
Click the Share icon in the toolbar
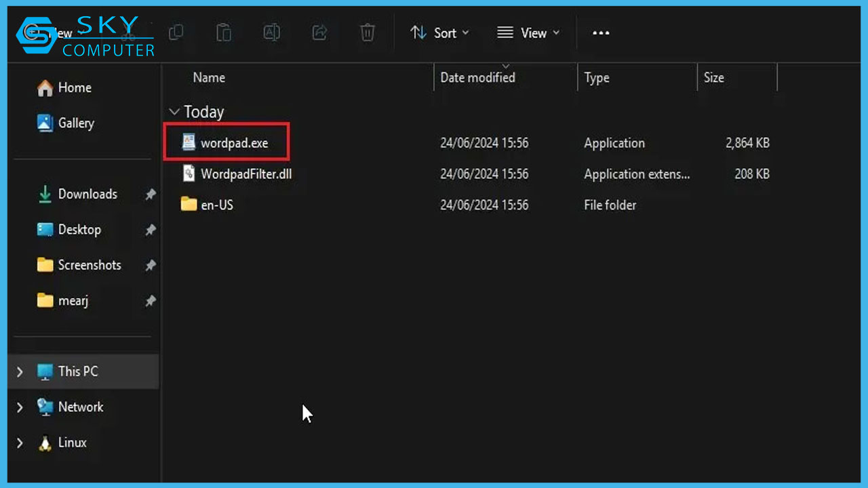click(319, 33)
